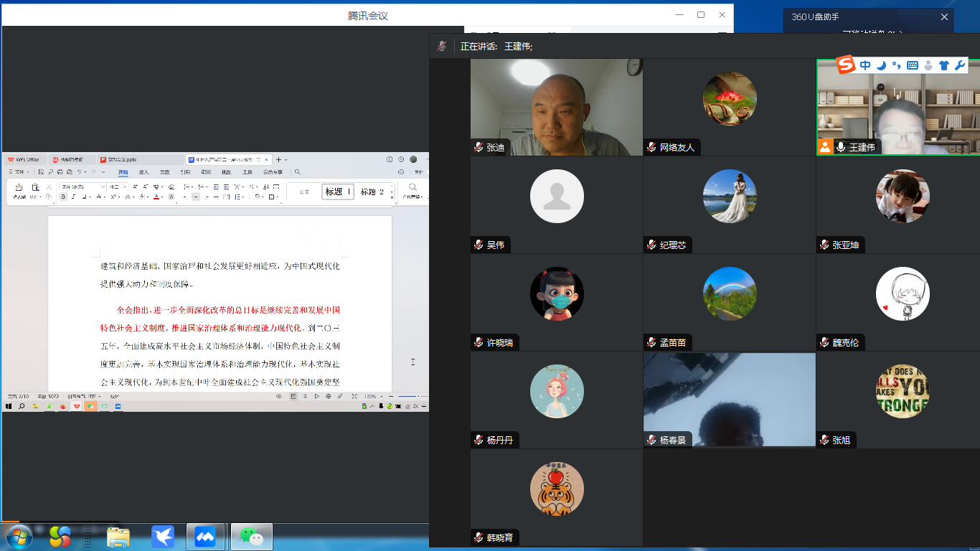
Task: Apply the 标题 2 heading style
Action: coord(372,192)
